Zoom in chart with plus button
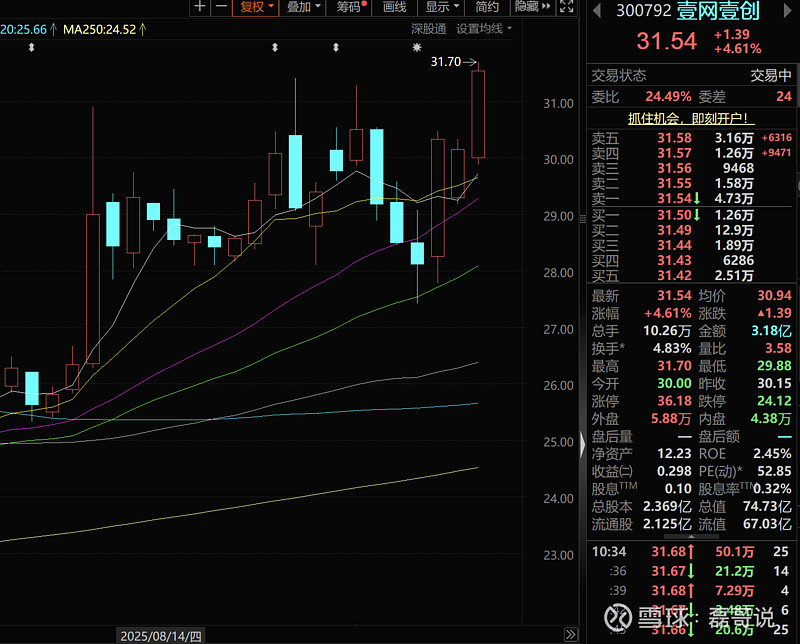800x644 pixels. coord(200,7)
